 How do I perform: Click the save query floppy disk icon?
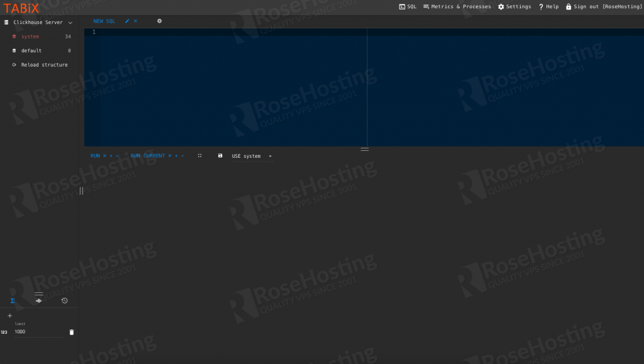click(x=220, y=155)
